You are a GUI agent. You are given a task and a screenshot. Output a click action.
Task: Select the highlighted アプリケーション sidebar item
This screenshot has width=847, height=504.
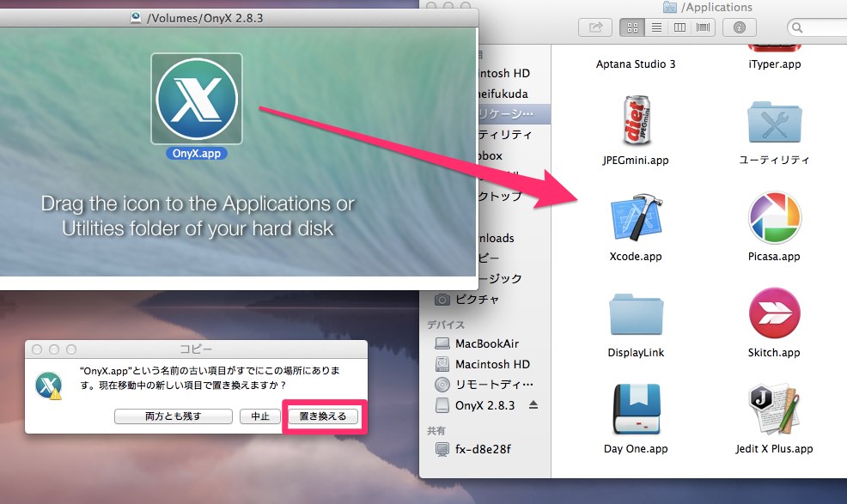(515, 113)
